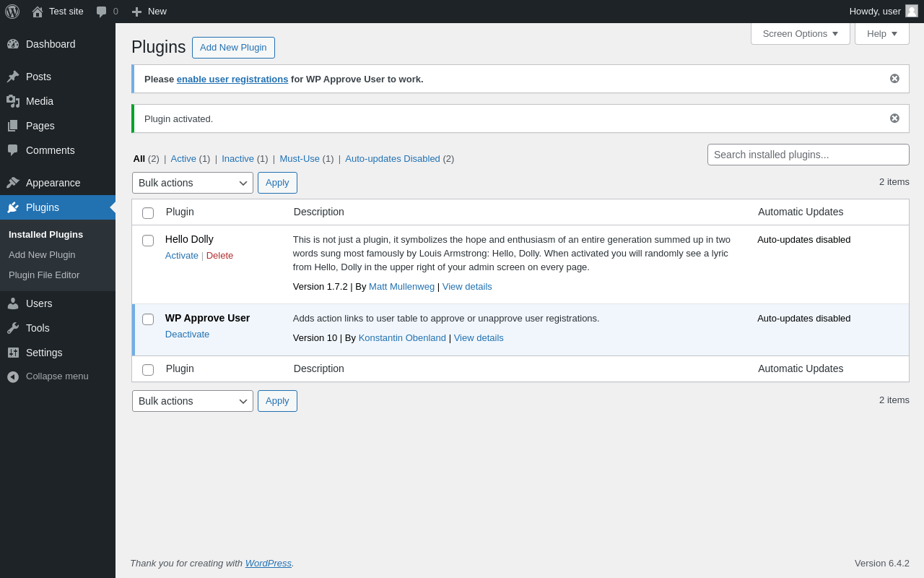Viewport: 924px width, 578px height.
Task: Filter plugins by Inactive
Action: pos(237,159)
